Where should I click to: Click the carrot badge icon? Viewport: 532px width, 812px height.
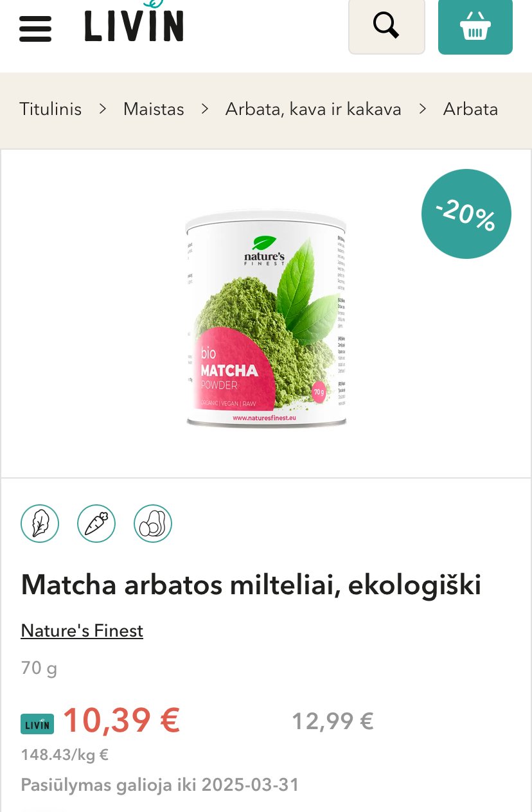(96, 524)
